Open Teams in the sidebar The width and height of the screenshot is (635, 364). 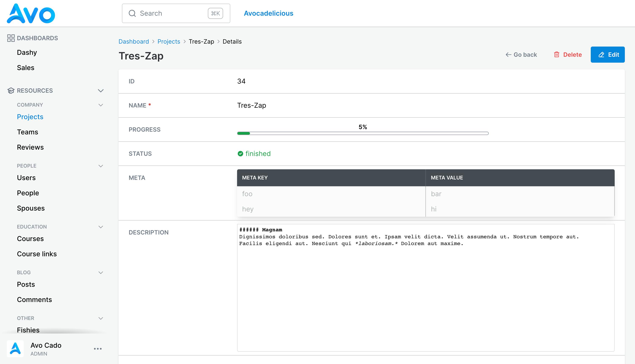[28, 132]
